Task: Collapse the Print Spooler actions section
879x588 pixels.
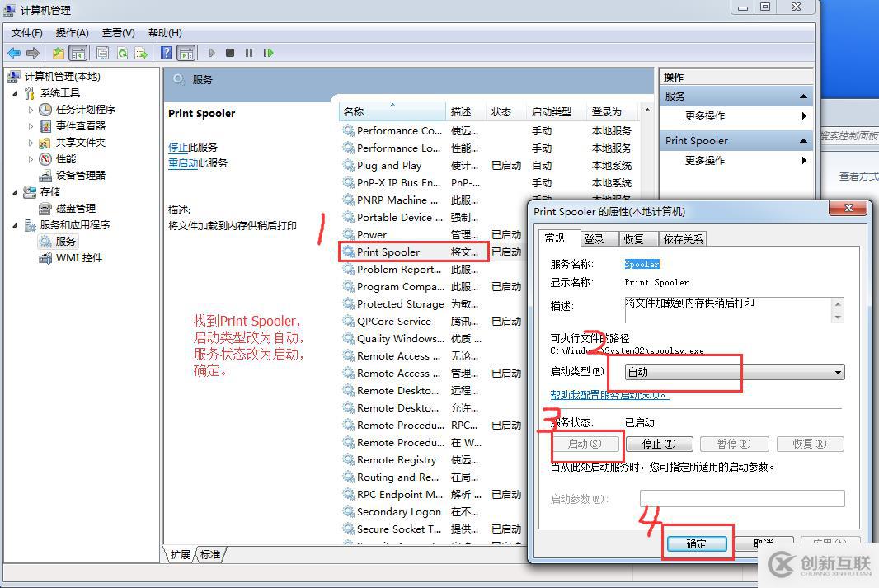Action: tap(803, 141)
